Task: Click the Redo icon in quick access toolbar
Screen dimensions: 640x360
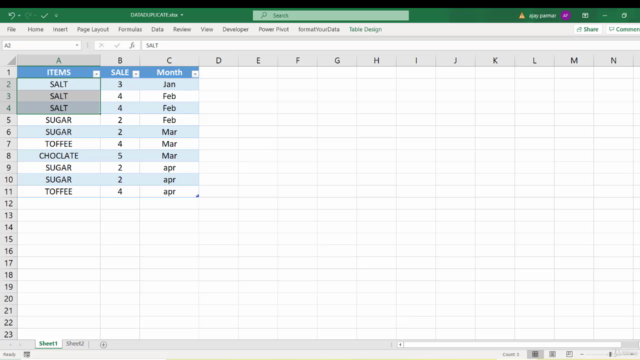Action: 28,16
